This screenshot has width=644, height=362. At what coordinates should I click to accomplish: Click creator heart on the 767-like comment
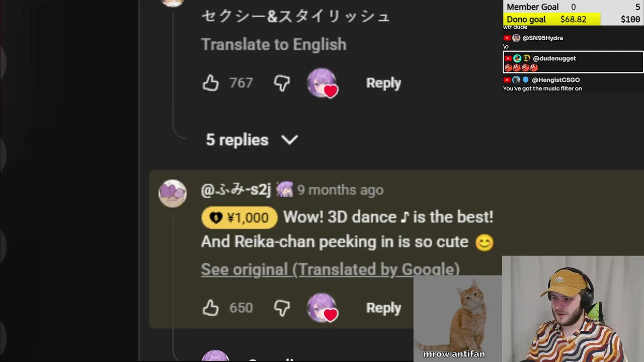[x=322, y=83]
